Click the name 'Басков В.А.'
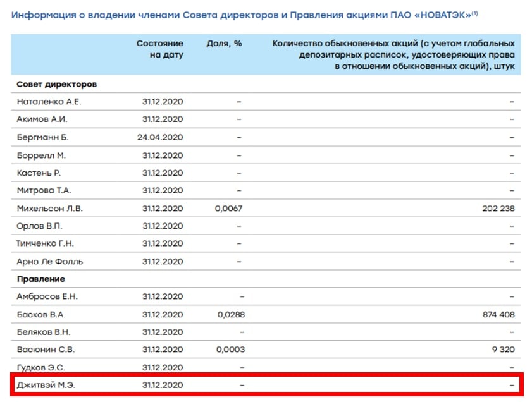Viewport: 532px width, 402px height. pos(41,315)
